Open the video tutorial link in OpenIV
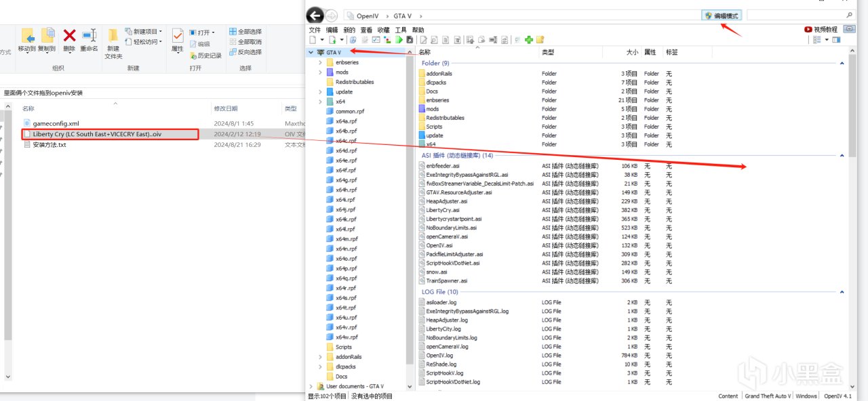Image resolution: width=868 pixels, height=401 pixels. point(821,30)
